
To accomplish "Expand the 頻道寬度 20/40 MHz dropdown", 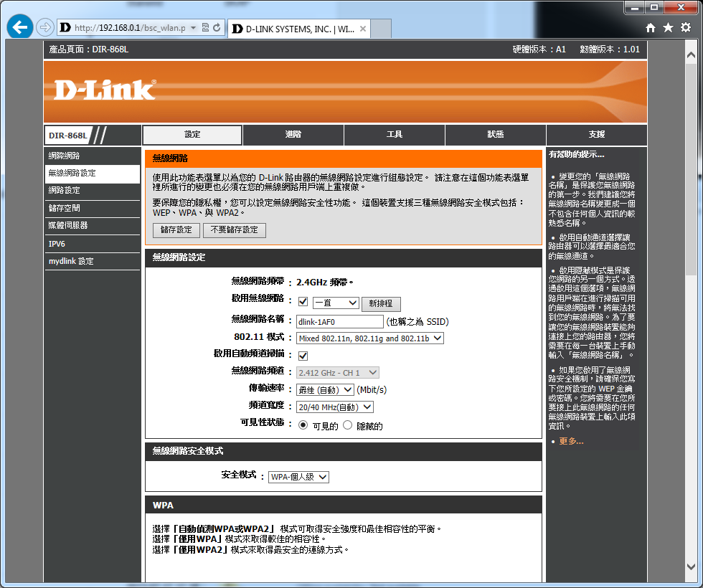I will (x=335, y=407).
